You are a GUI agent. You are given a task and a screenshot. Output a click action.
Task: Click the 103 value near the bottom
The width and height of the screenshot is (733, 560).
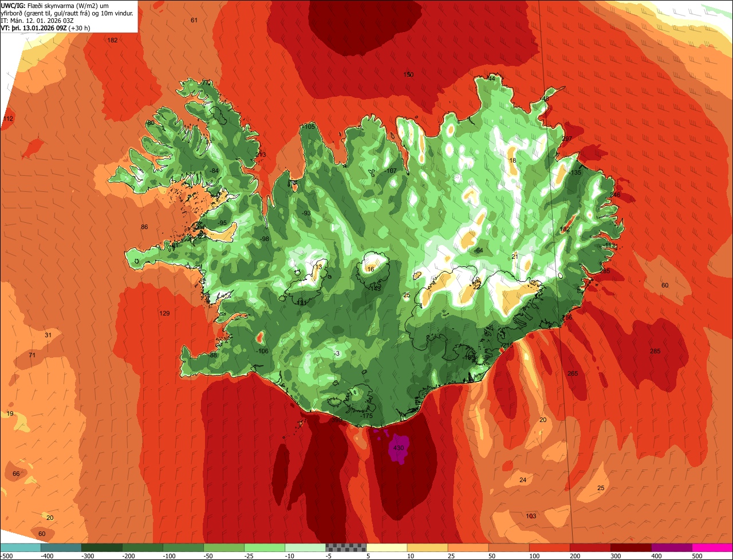pyautogui.click(x=531, y=516)
